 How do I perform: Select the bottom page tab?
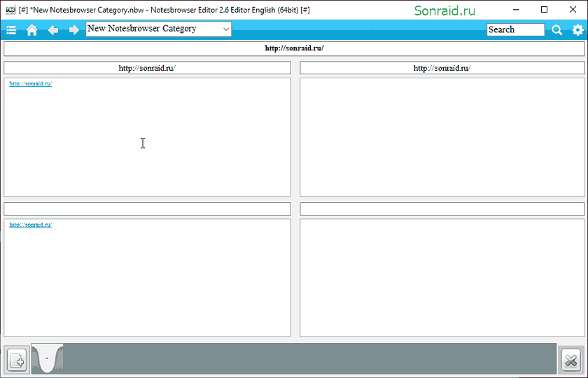(x=48, y=358)
